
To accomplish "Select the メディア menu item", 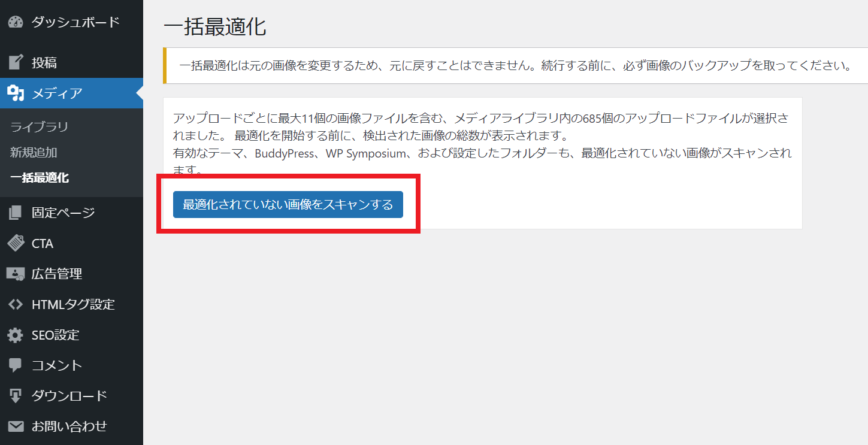I will pos(72,93).
